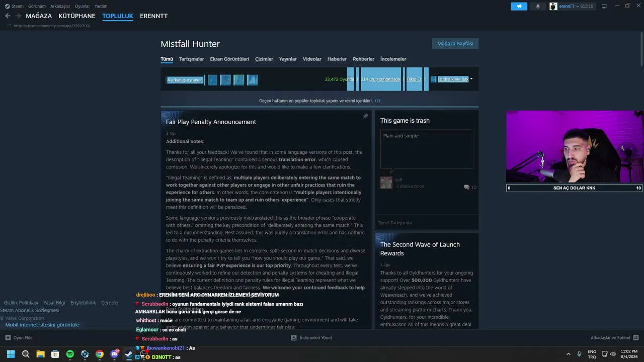Switch to the İncelemeler tab
Screen dimensions: 644x362
[x=393, y=59]
